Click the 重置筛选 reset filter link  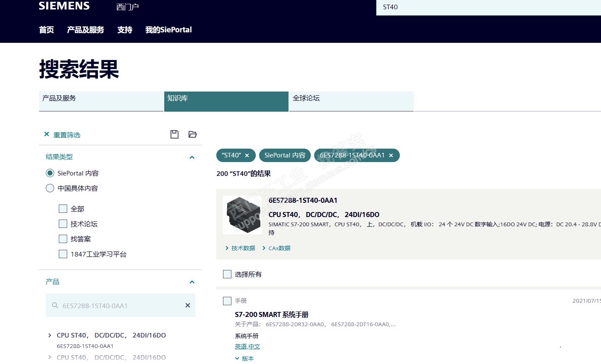[67, 135]
